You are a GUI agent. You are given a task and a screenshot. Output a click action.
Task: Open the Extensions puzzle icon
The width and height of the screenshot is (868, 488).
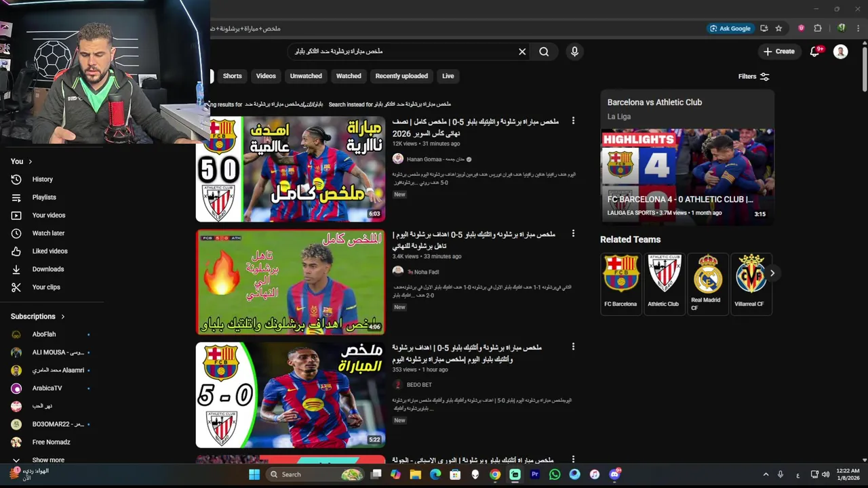coord(818,28)
